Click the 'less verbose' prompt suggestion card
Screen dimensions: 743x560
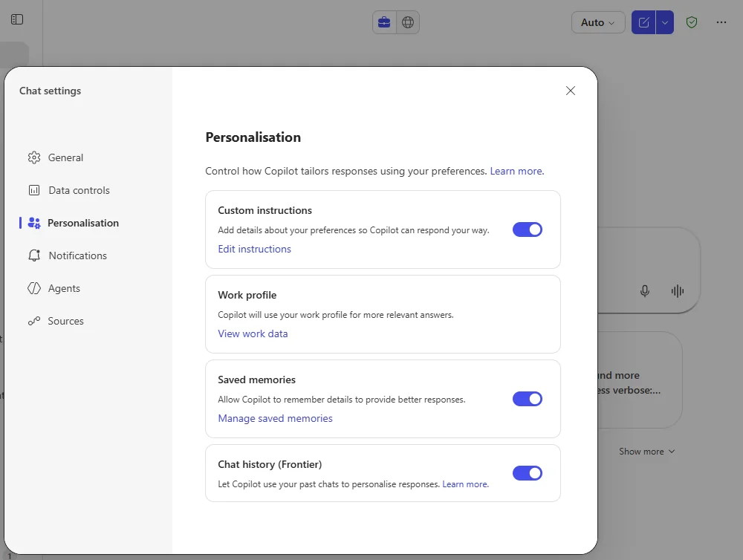click(x=640, y=380)
